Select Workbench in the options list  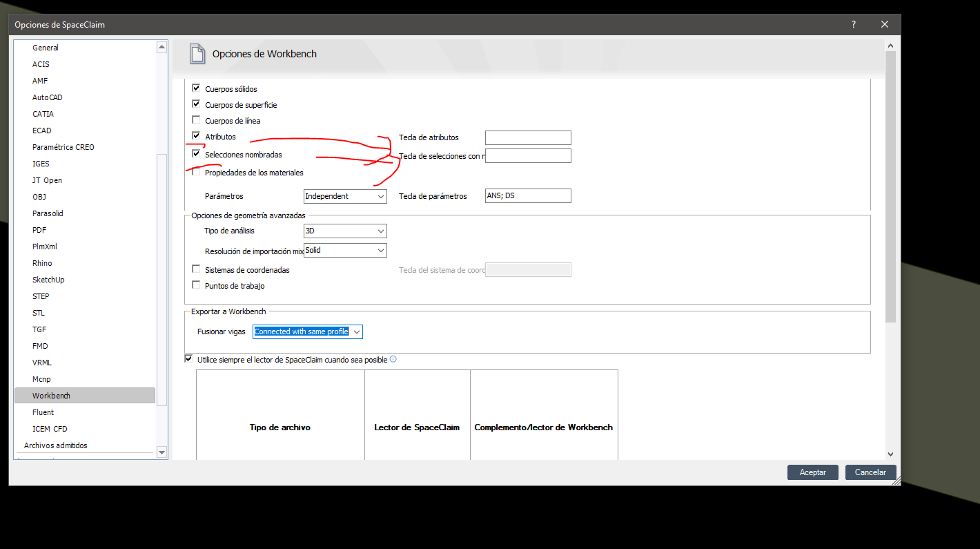pos(85,396)
